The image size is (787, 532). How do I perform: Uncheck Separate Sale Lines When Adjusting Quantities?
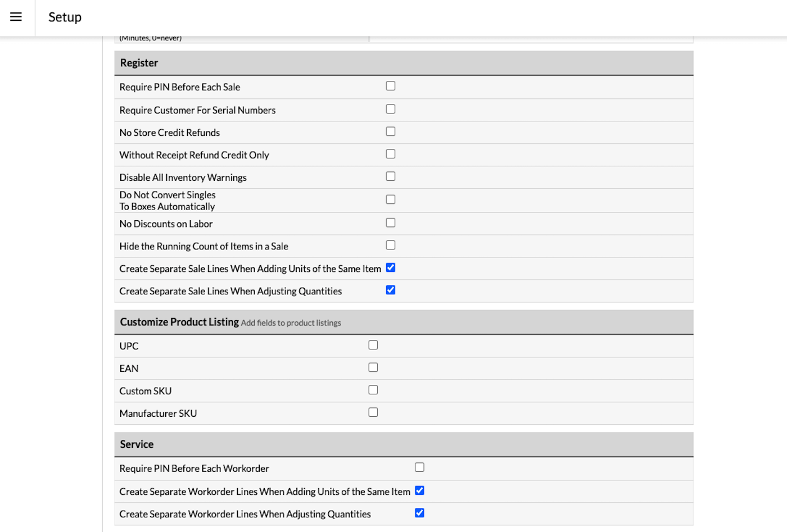click(391, 290)
